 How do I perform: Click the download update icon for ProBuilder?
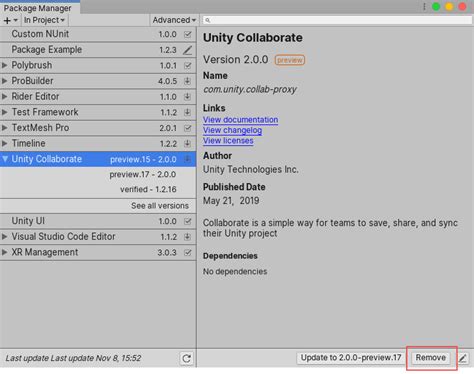tap(188, 81)
